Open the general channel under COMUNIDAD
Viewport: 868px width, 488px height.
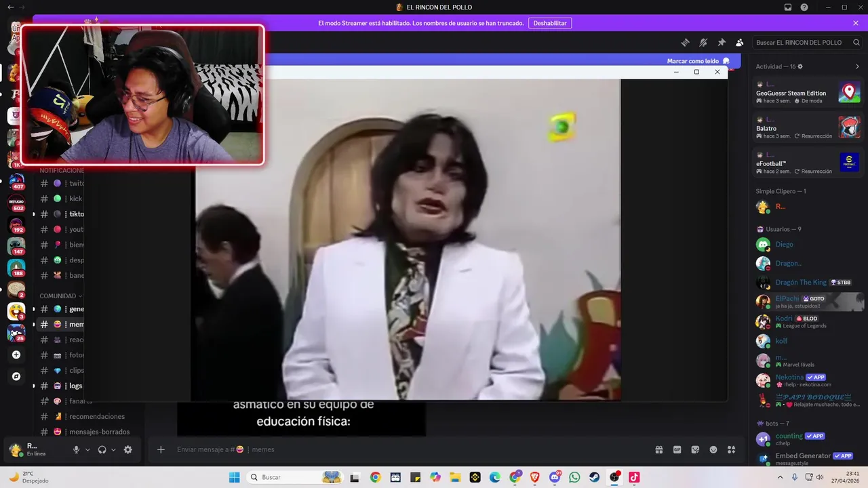[x=62, y=309]
